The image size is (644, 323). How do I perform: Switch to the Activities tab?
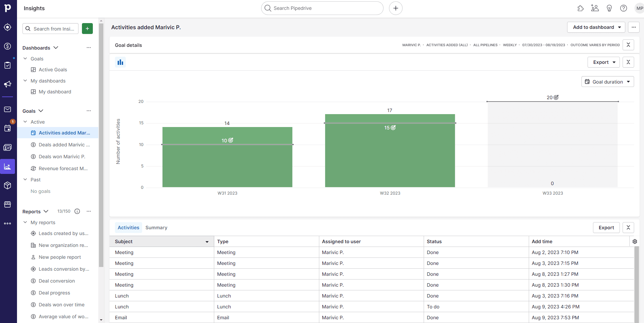129,228
